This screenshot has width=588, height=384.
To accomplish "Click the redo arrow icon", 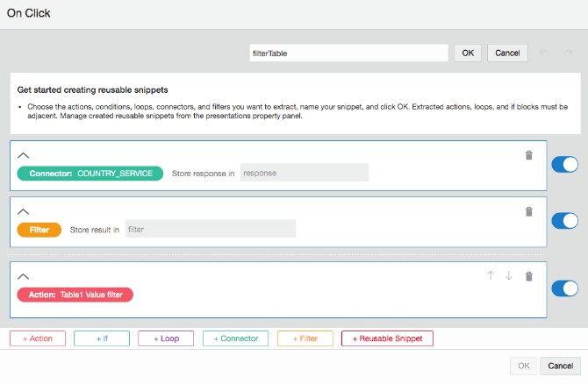I will (x=569, y=53).
